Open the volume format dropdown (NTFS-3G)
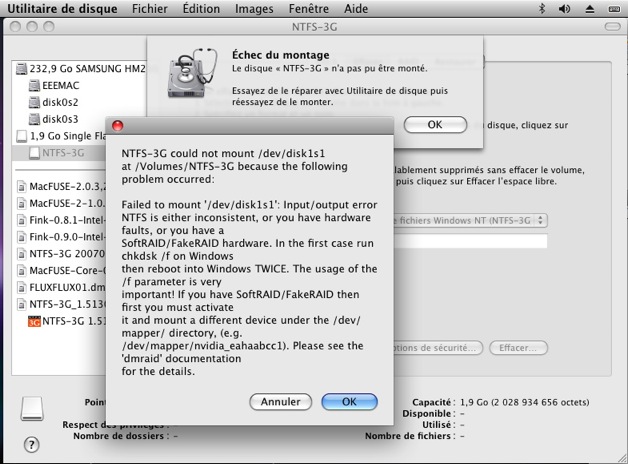Viewport: 628px width, 464px height. tap(470, 220)
